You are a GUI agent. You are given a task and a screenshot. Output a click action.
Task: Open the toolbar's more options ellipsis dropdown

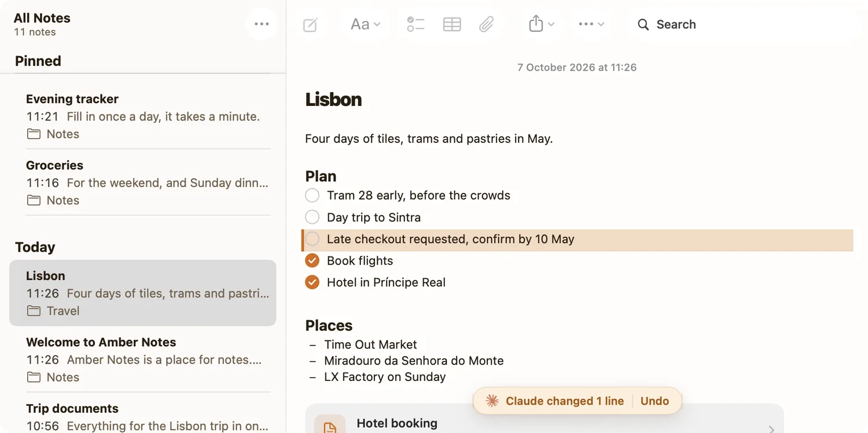(x=591, y=24)
